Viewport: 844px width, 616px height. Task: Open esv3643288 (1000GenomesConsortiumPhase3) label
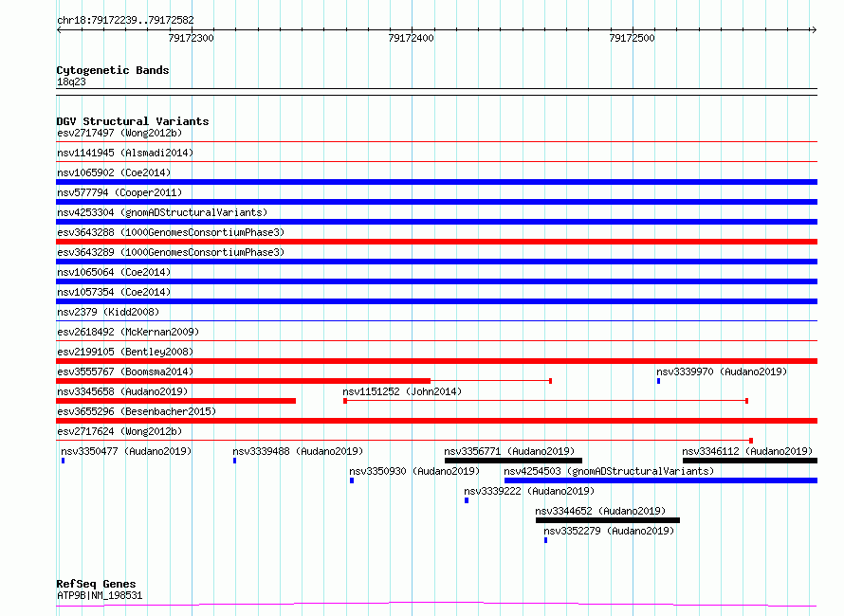pos(171,232)
